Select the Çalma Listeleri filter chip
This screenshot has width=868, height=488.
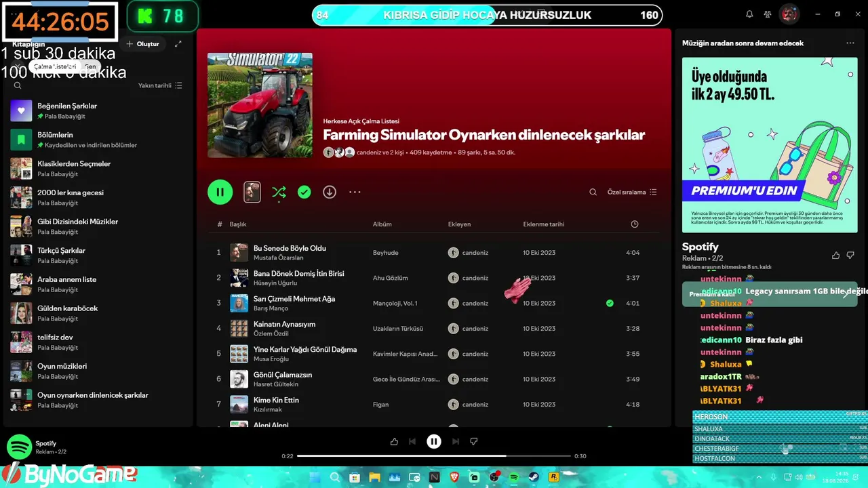tap(55, 66)
